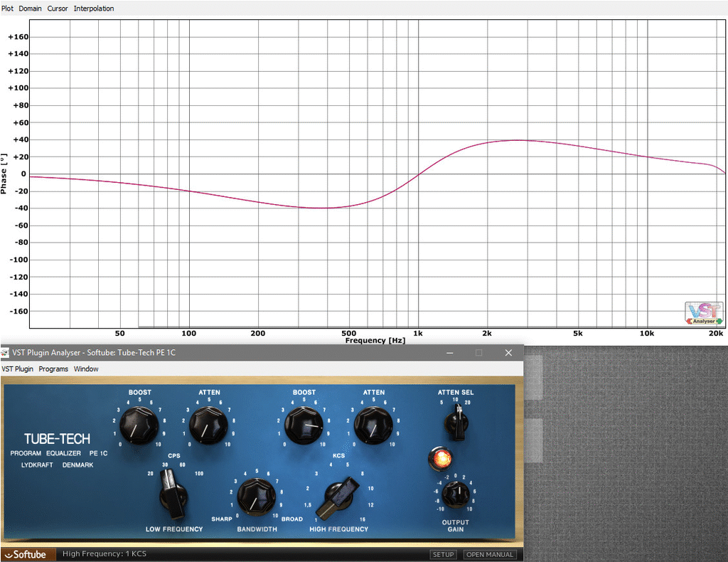Open the VST Plugin menu
The width and height of the screenshot is (728, 562).
(18, 369)
